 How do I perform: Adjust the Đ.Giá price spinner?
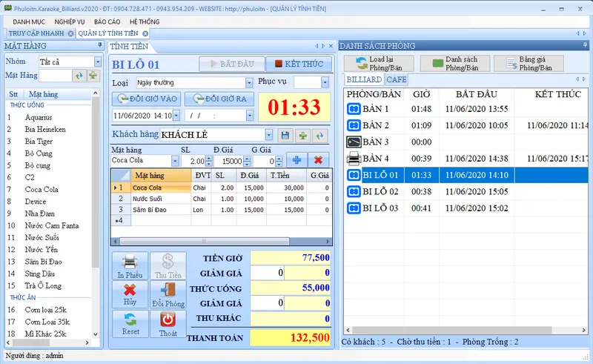click(247, 161)
